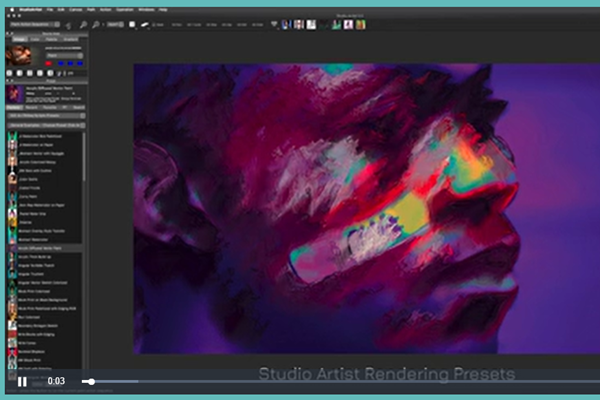The width and height of the screenshot is (600, 400).
Task: Select the Angular Scribble Thatch preset
Action: (x=45, y=265)
